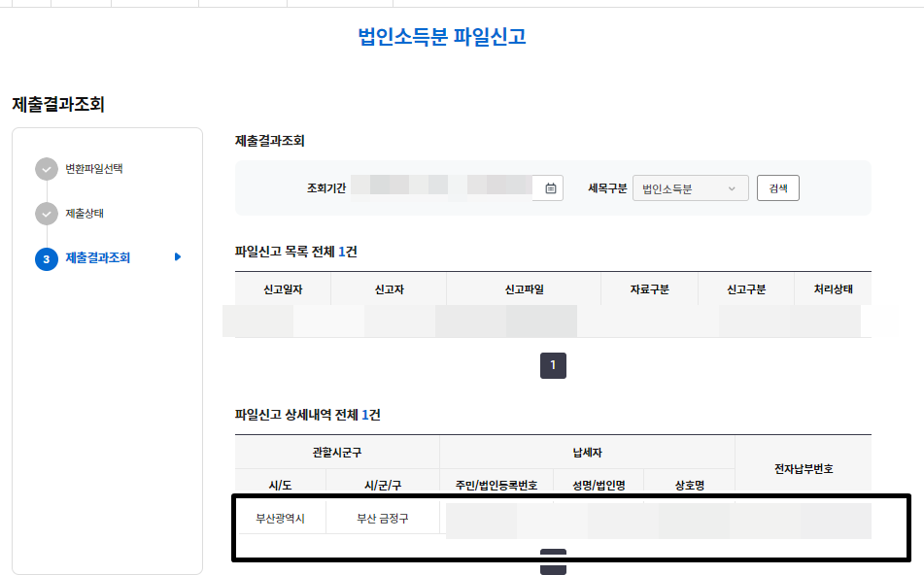Select the blue step 3 circle icon

(x=47, y=259)
